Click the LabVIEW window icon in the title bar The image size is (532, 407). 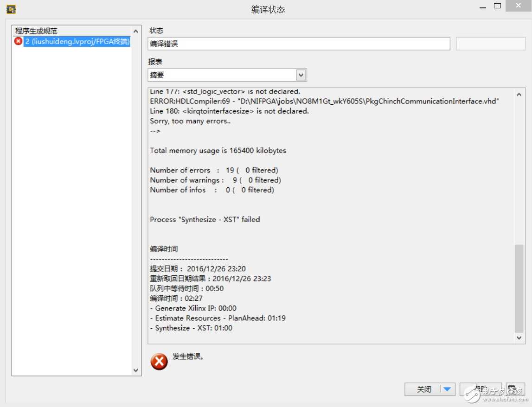click(11, 9)
